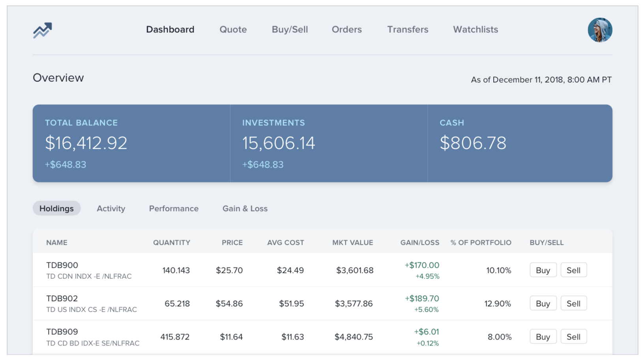Click Buy in the TDB902 row

pyautogui.click(x=543, y=304)
